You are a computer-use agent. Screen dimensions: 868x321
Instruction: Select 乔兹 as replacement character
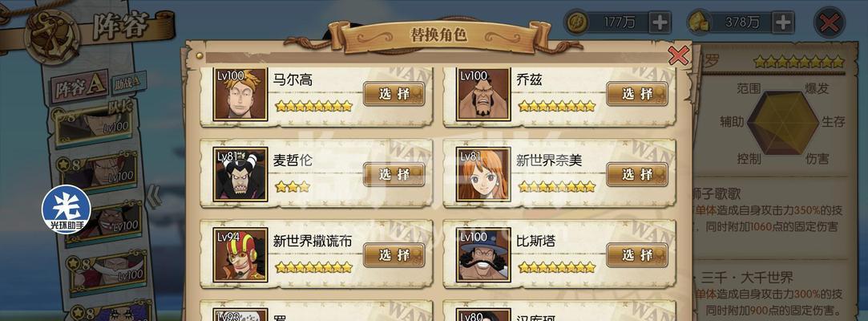(637, 94)
